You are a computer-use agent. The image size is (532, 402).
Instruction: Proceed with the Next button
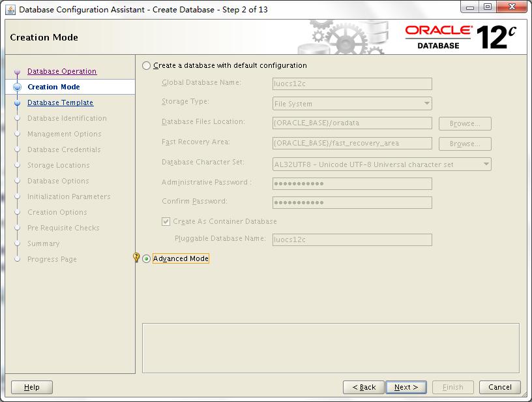406,387
